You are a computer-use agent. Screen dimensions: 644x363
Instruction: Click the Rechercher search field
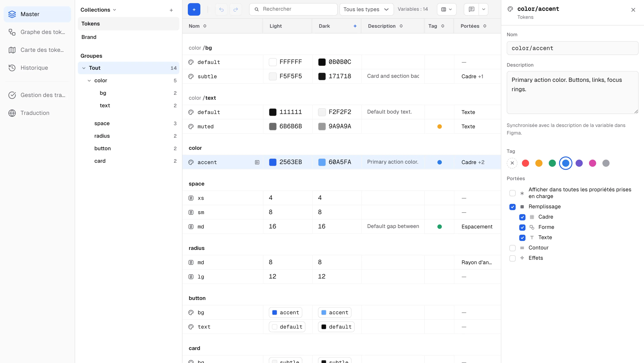click(x=293, y=9)
